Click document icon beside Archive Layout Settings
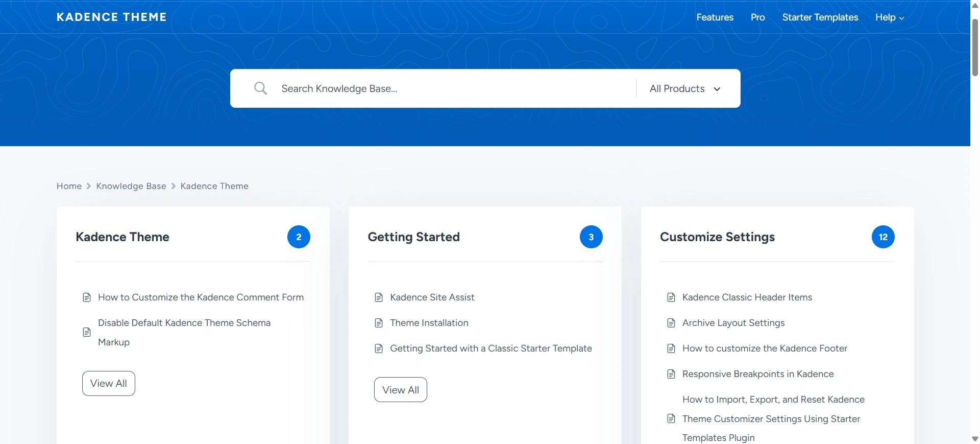 coord(671,323)
